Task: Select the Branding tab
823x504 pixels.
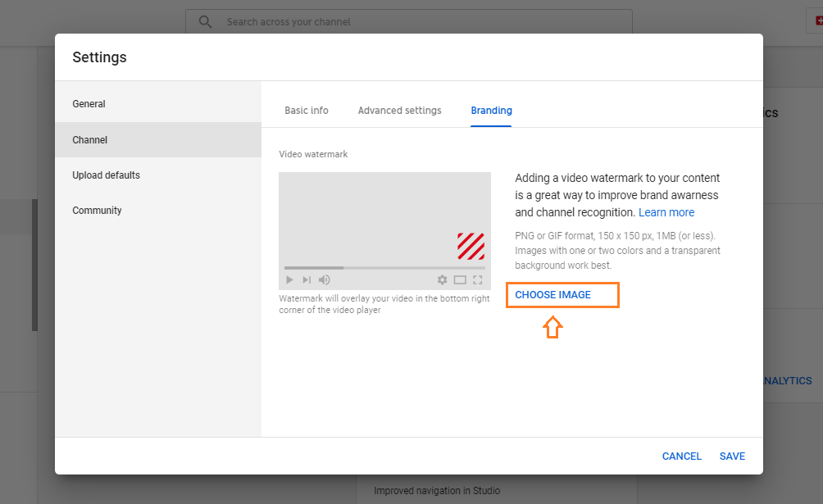Action: click(491, 111)
